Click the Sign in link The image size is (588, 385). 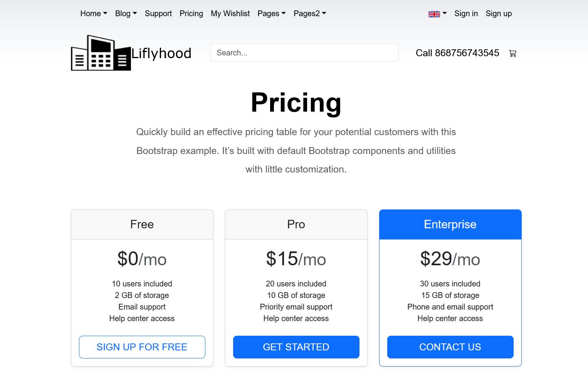click(466, 13)
